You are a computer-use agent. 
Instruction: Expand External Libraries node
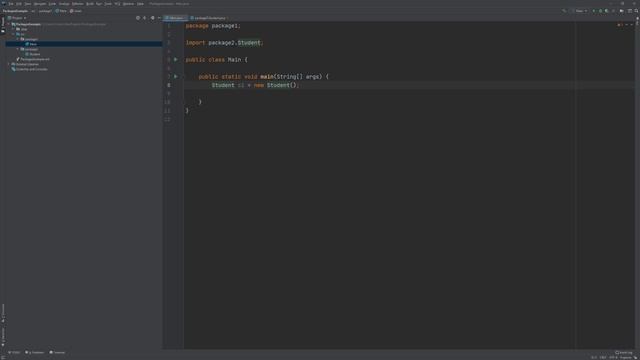pos(9,64)
